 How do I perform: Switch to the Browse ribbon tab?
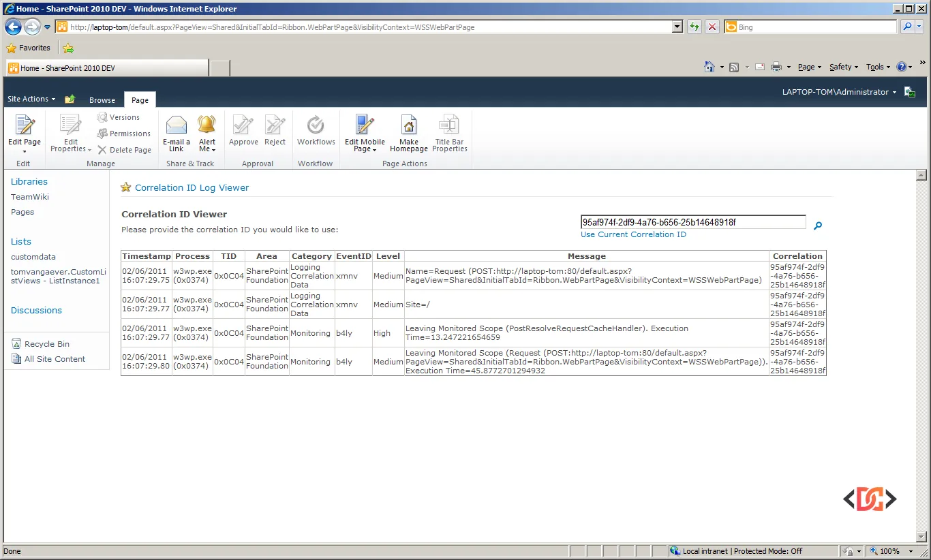click(102, 100)
